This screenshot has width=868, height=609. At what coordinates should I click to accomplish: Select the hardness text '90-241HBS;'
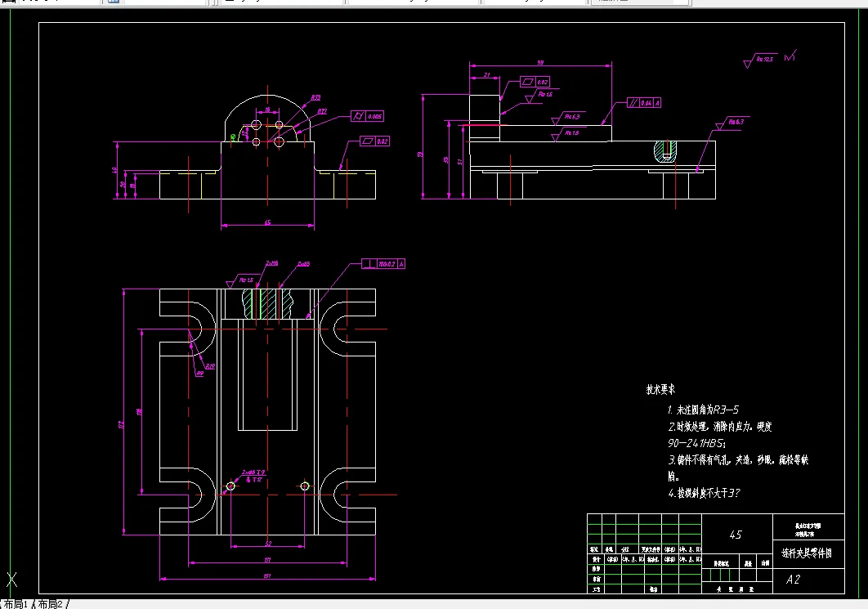pos(696,443)
